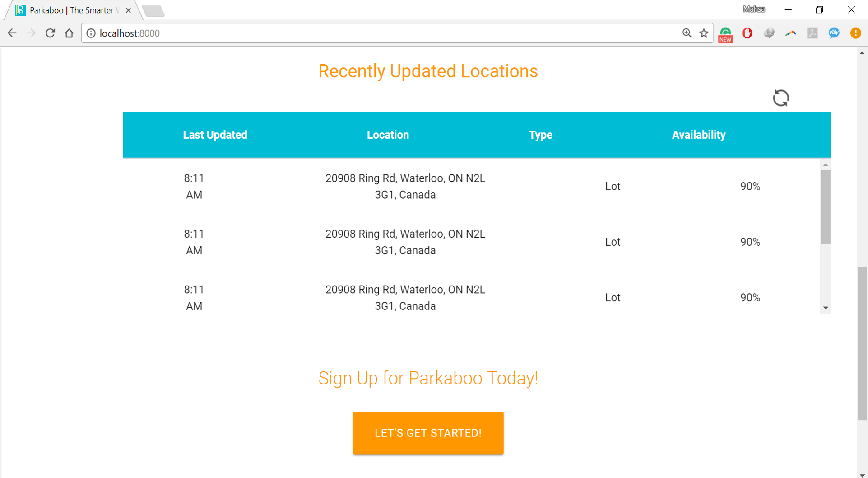This screenshot has height=478, width=868.
Task: Click the Availability column header
Action: 698,135
